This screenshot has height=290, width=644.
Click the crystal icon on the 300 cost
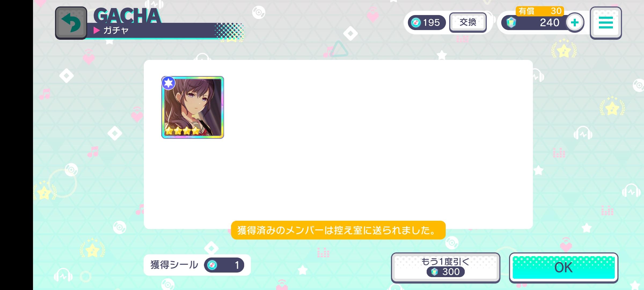point(434,272)
